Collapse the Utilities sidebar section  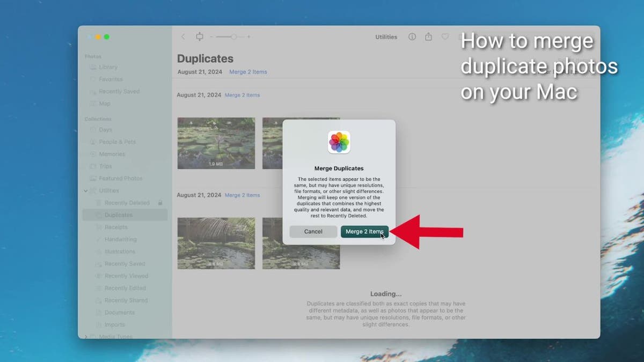pyautogui.click(x=86, y=191)
